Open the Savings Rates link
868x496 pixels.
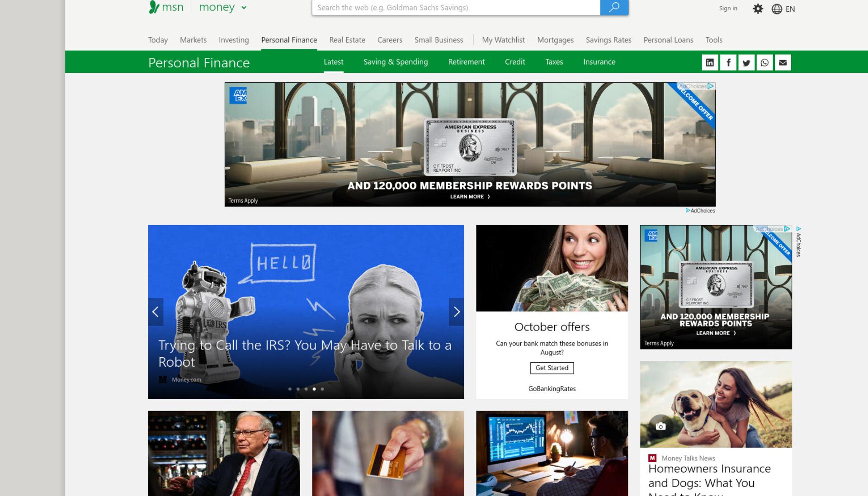[x=609, y=40]
